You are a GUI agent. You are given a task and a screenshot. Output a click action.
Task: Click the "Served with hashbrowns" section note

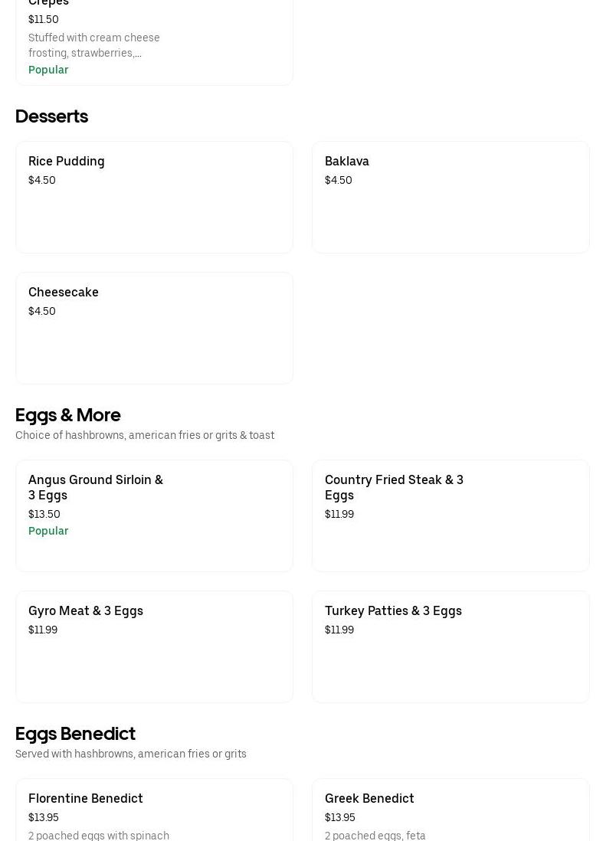coord(131,754)
